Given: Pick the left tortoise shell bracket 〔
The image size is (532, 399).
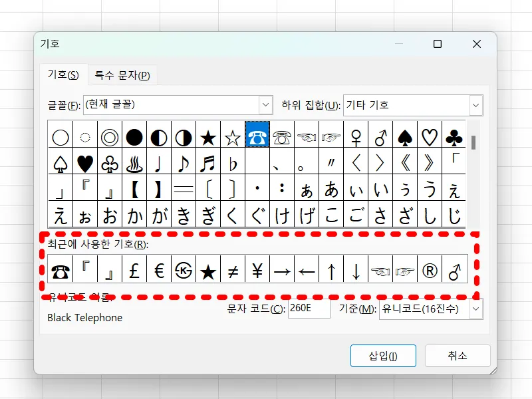Looking at the screenshot, I should (x=208, y=188).
